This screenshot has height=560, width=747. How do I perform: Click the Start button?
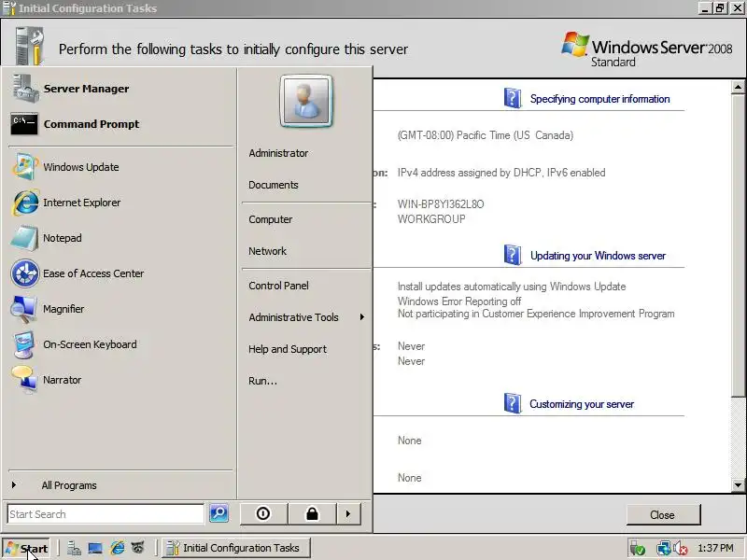[x=26, y=549]
